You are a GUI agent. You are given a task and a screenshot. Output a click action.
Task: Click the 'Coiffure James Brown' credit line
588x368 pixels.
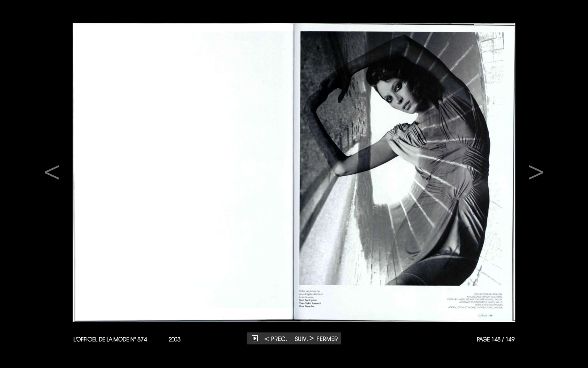pyautogui.click(x=475, y=299)
